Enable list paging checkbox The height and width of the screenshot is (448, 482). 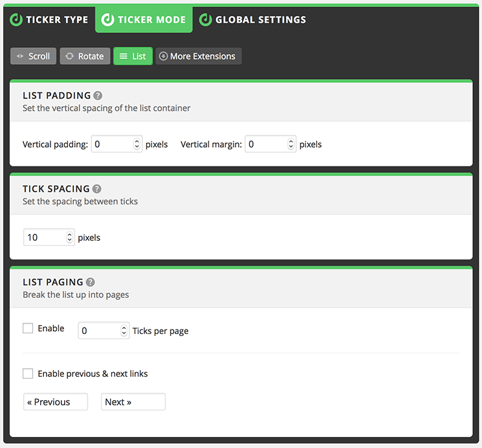click(x=28, y=328)
